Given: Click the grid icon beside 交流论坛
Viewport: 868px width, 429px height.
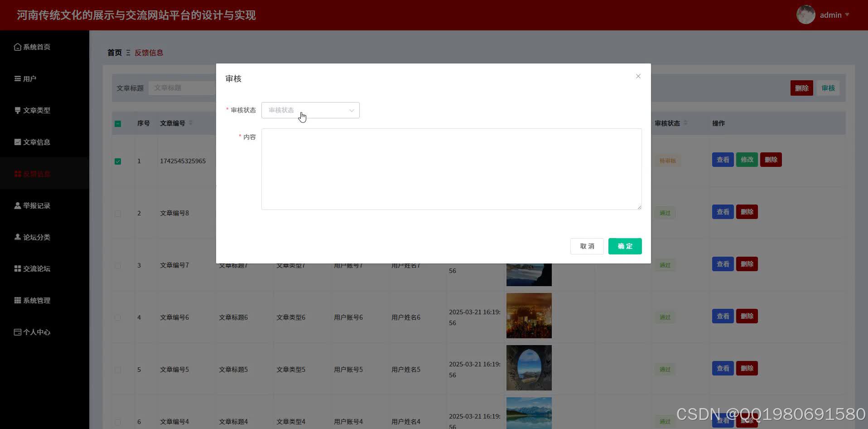Looking at the screenshot, I should point(18,268).
